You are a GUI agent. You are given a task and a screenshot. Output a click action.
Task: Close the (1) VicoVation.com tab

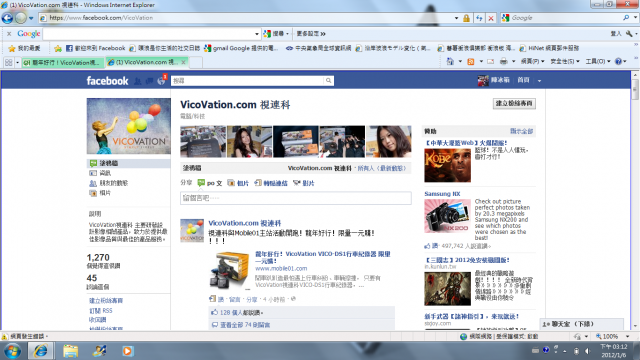pyautogui.click(x=184, y=62)
